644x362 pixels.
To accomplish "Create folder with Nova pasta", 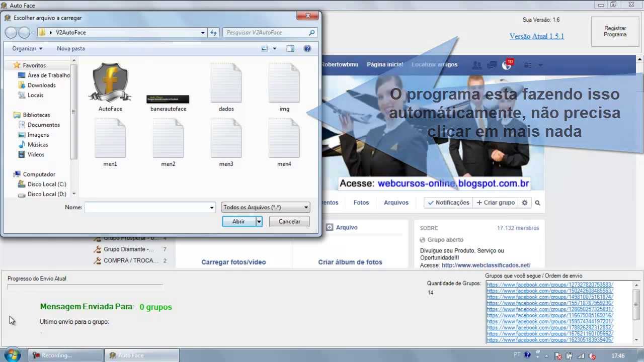I will pos(71,49).
